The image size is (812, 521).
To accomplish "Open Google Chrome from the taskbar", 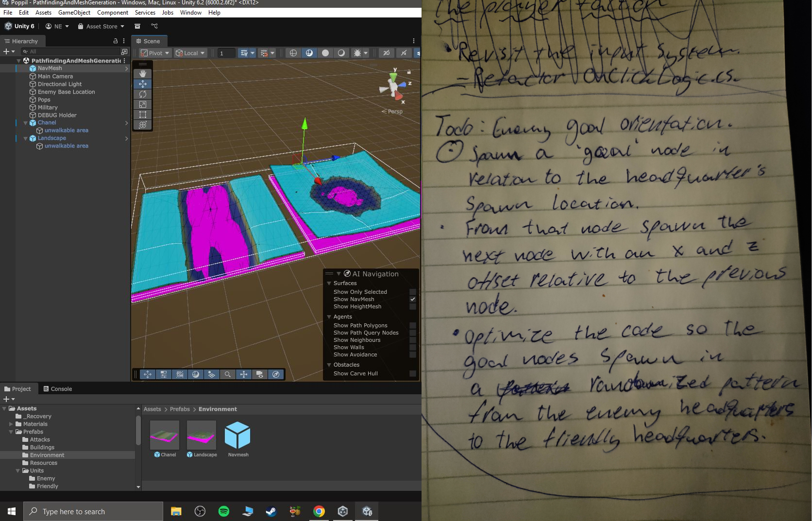I will [x=319, y=511].
